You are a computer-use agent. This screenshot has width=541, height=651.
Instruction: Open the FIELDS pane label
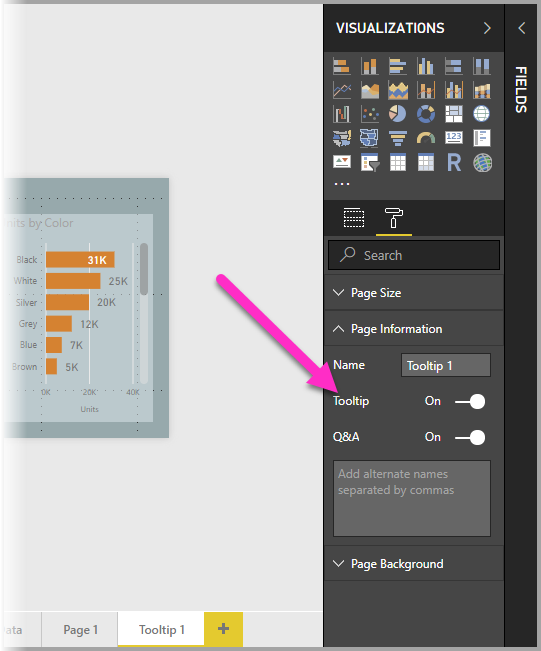pos(521,90)
